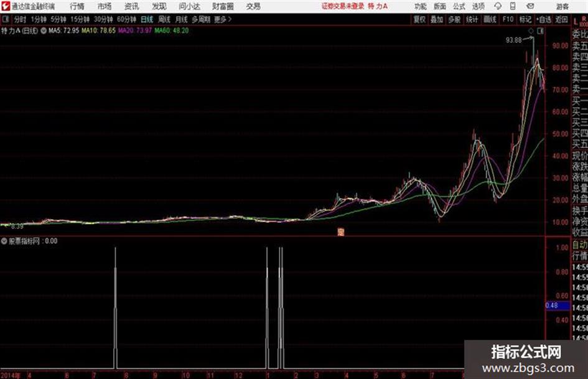Open the 公式 menu
Screen dimensions: 588x379
[x=459, y=6]
